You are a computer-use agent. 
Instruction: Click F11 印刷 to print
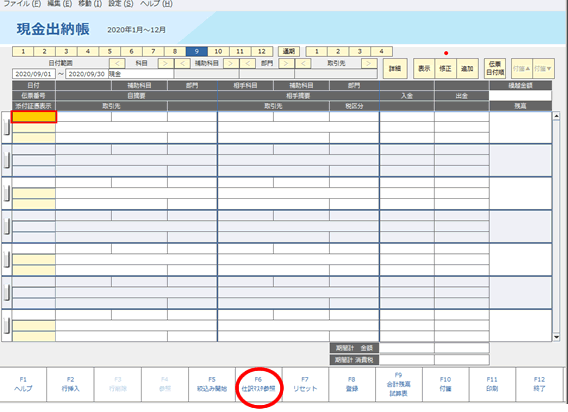[492, 384]
